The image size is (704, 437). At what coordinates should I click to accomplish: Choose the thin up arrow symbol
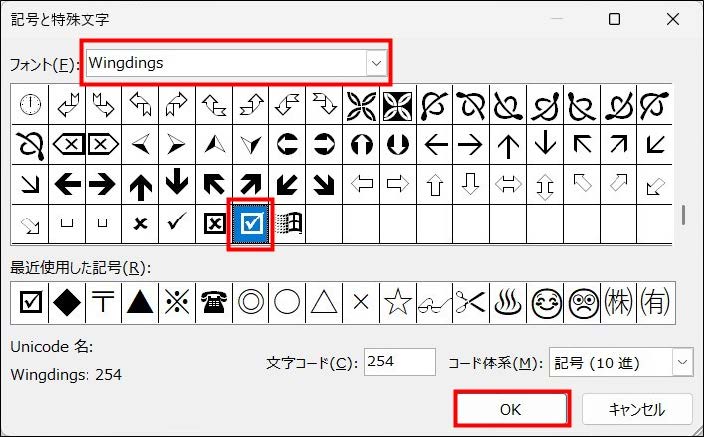509,145
